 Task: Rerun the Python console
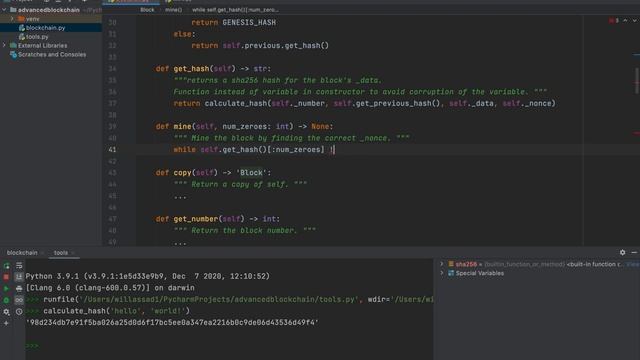click(x=6, y=266)
